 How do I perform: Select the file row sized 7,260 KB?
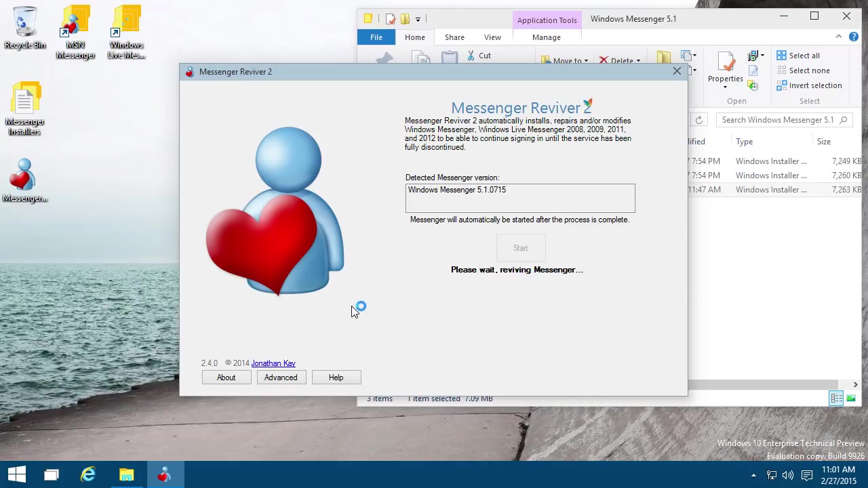pos(774,176)
